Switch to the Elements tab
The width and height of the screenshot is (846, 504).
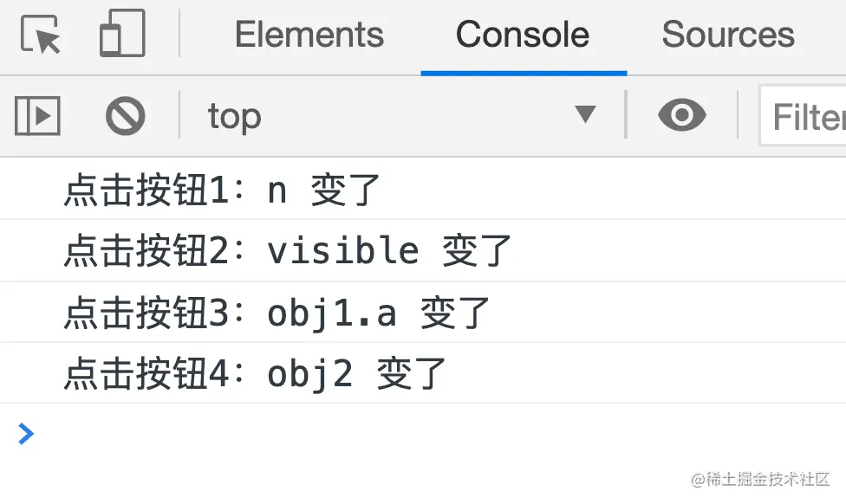point(309,35)
